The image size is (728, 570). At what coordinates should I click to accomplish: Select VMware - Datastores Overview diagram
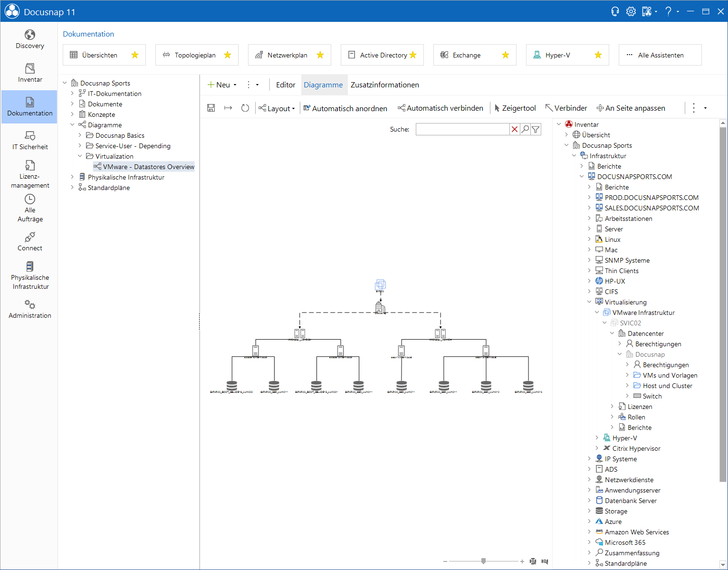[x=144, y=167]
